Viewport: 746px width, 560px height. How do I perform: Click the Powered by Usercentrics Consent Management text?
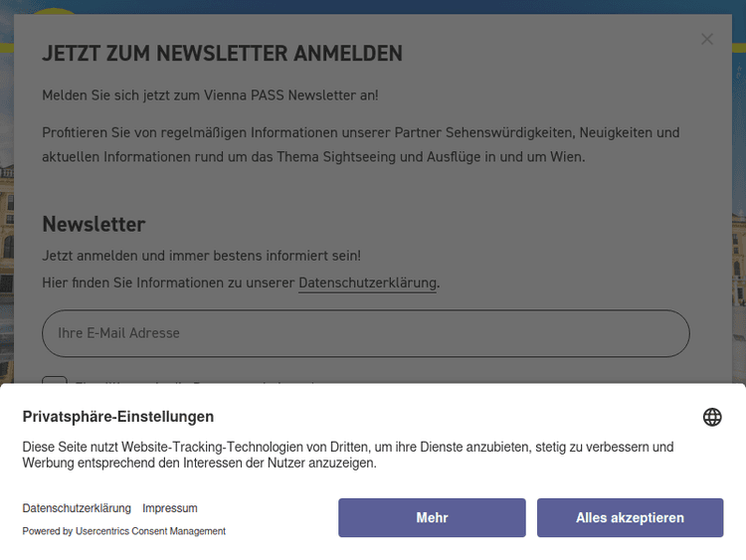coord(124,531)
